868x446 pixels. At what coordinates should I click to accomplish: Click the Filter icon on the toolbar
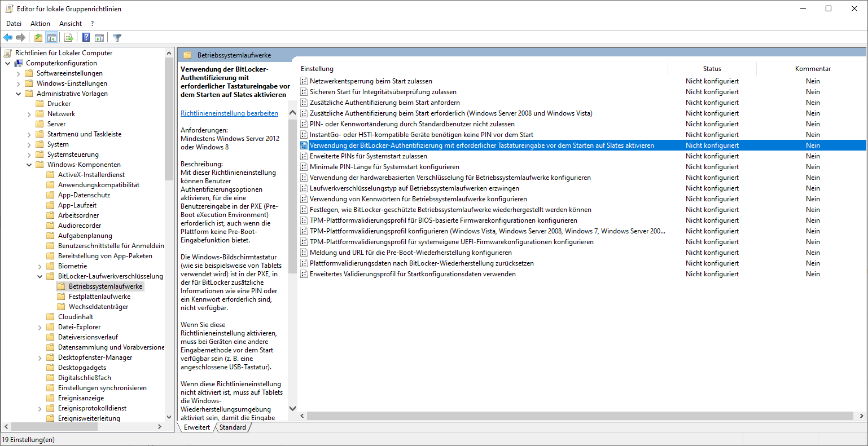(x=117, y=37)
